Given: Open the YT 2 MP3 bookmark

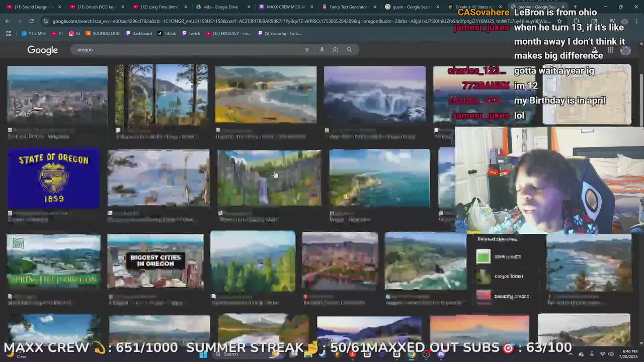Looking at the screenshot, I should pos(34,33).
